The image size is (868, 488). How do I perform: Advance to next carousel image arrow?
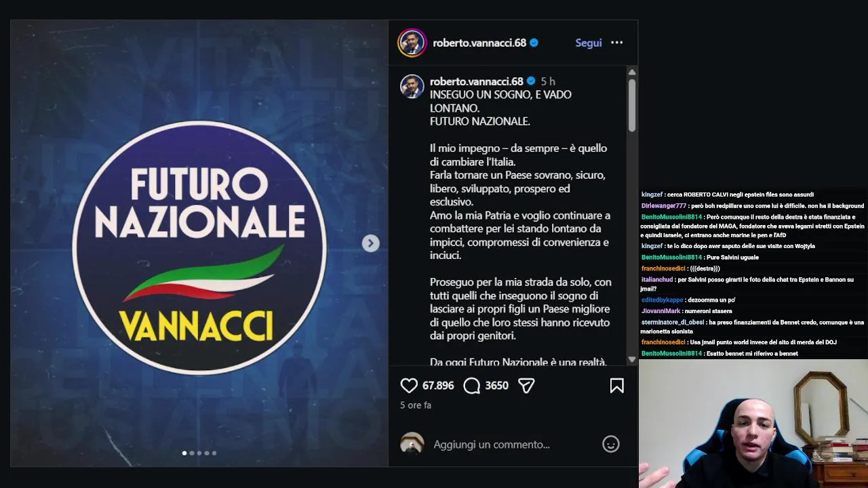point(370,243)
